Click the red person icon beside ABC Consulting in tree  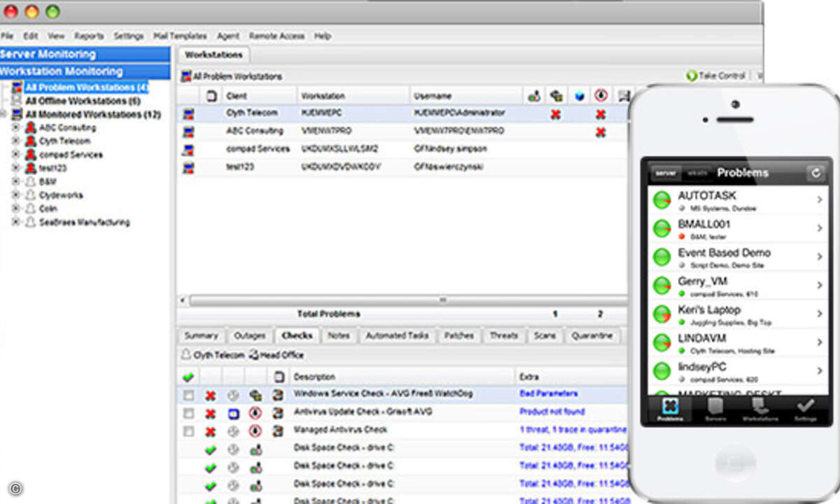point(30,128)
